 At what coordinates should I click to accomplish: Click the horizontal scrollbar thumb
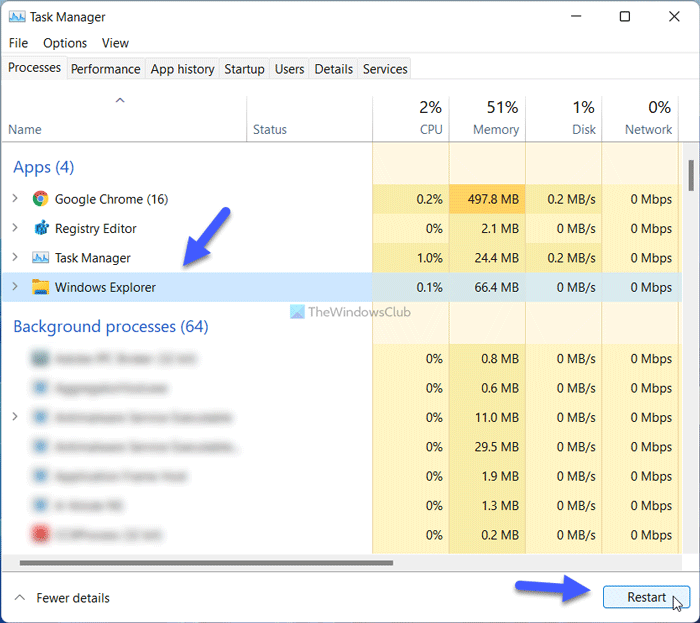pos(206,563)
